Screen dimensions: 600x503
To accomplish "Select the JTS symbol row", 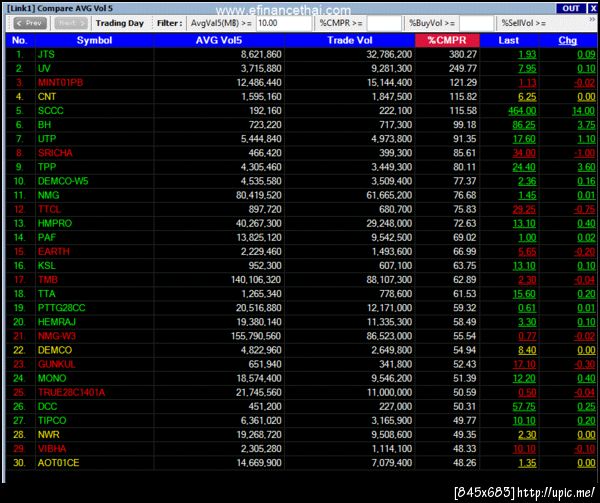I will [x=301, y=54].
